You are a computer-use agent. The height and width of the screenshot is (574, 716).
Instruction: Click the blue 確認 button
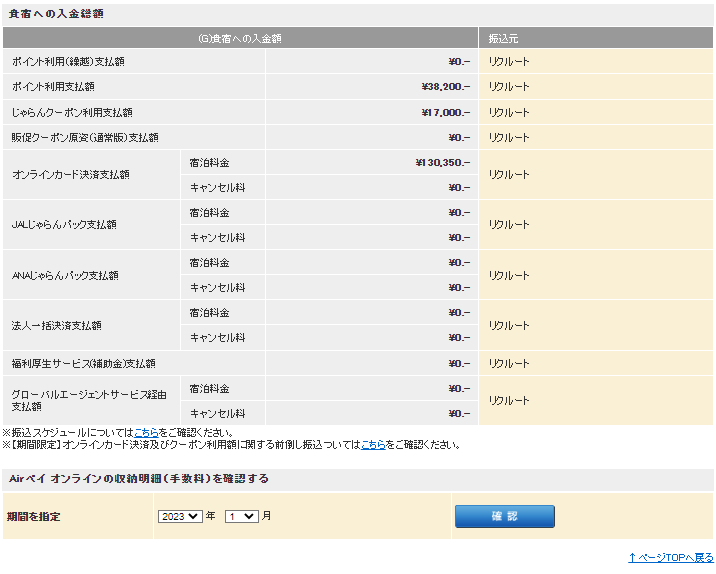tap(504, 516)
